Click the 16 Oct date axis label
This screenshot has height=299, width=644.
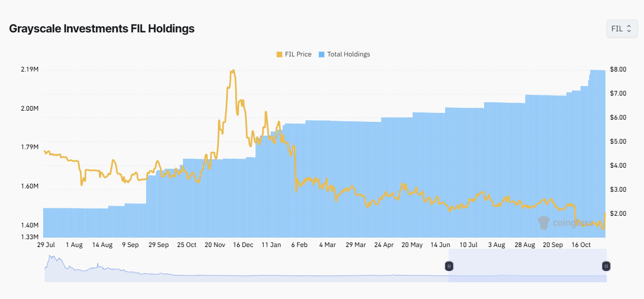point(581,245)
